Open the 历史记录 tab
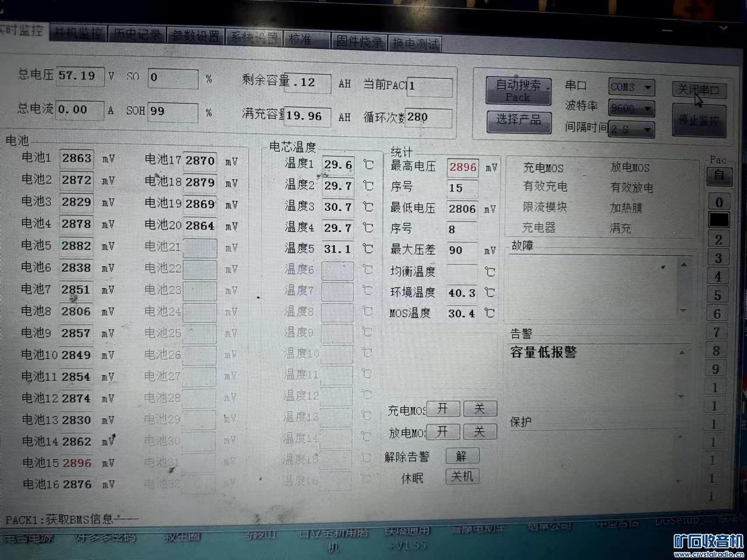The image size is (747, 560). tap(137, 35)
